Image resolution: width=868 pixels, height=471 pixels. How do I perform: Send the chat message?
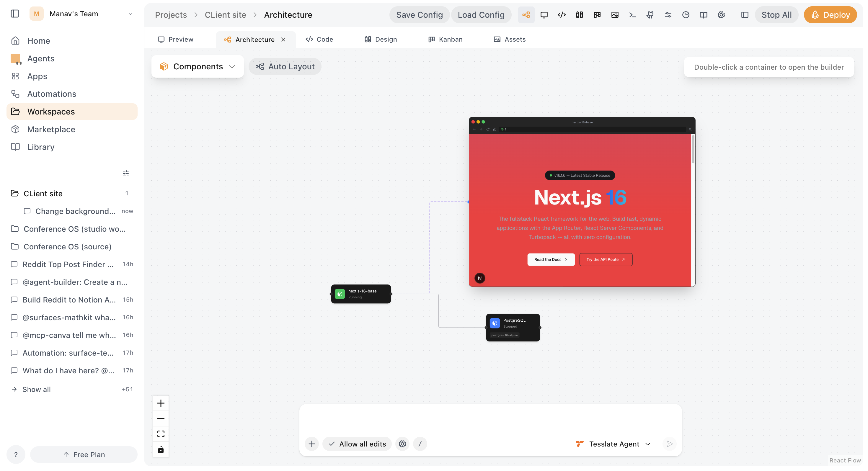[670, 444]
